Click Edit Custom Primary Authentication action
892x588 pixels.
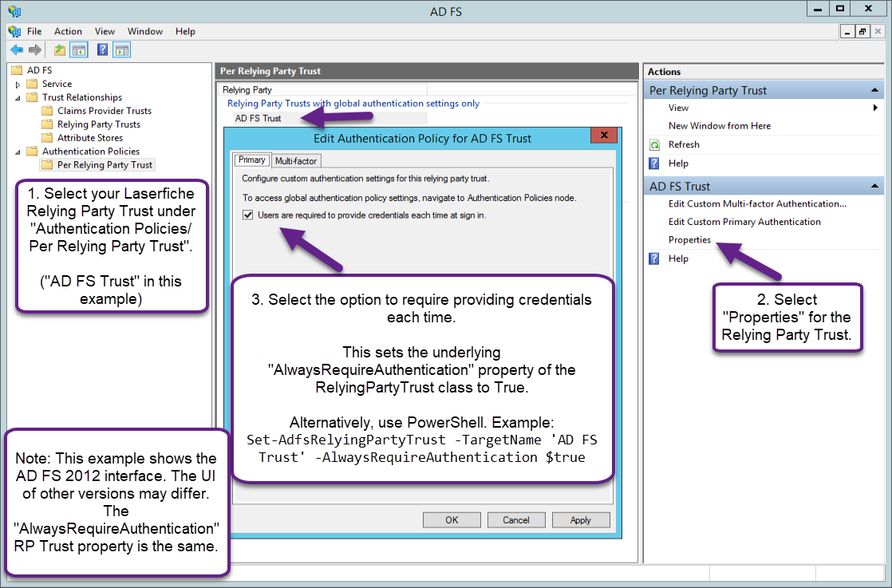click(x=744, y=222)
